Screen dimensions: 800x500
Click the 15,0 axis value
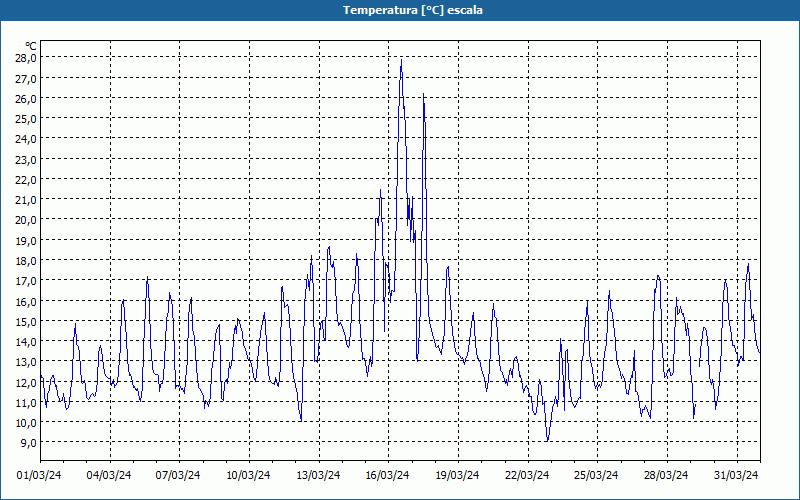pos(26,321)
